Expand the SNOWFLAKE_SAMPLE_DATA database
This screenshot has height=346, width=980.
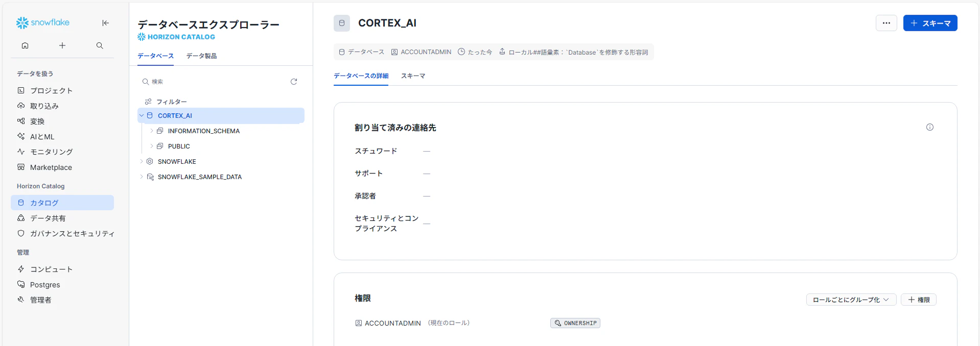(142, 177)
